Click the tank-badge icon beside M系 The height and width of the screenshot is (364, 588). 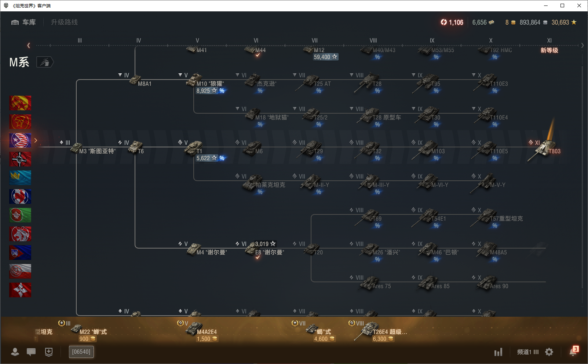coord(45,62)
